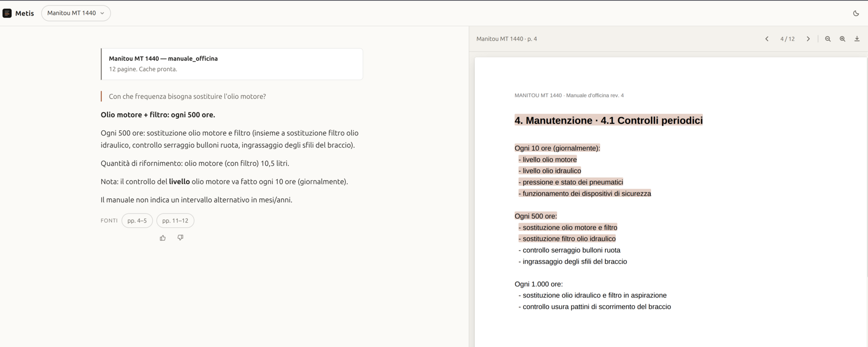This screenshot has width=868, height=347.
Task: Click the bold answer 'Olio motore + filtro: ogni 500 ore.'
Action: (x=158, y=115)
